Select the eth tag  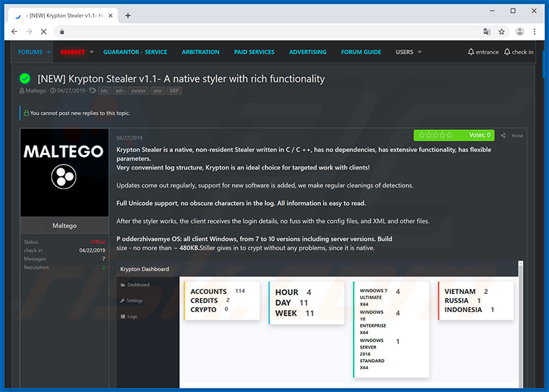click(x=120, y=91)
